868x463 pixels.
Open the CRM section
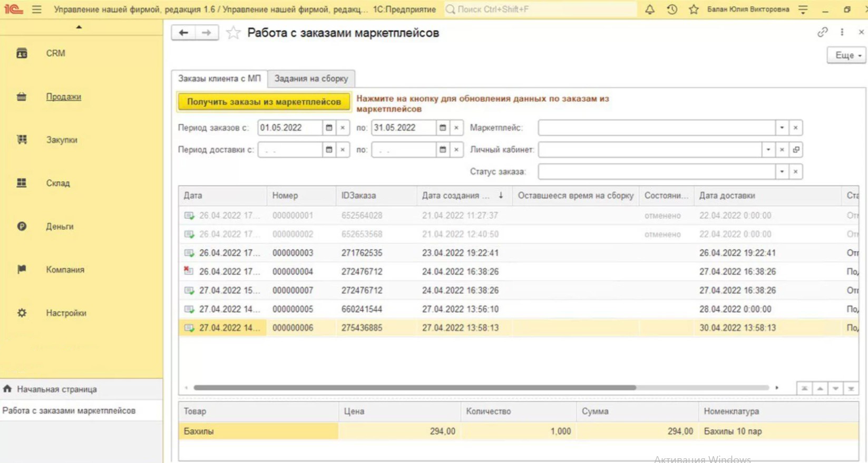[55, 53]
